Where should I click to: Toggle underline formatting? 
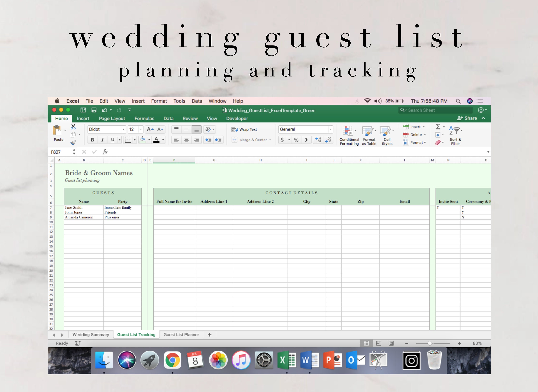coord(112,140)
